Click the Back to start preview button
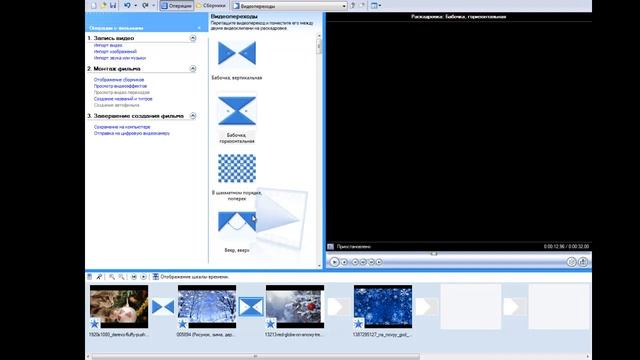640x360 pixels. (x=355, y=262)
